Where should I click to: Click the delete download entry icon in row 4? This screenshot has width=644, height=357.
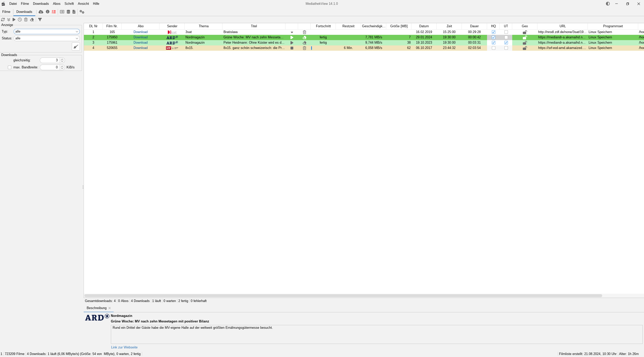coord(304,47)
